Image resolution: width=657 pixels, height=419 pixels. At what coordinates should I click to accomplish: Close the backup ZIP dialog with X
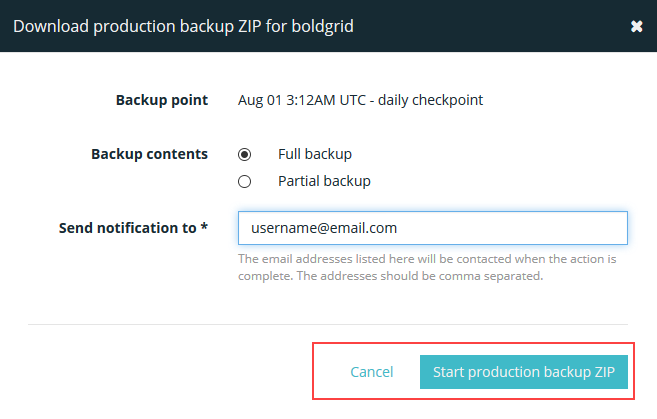pos(636,26)
